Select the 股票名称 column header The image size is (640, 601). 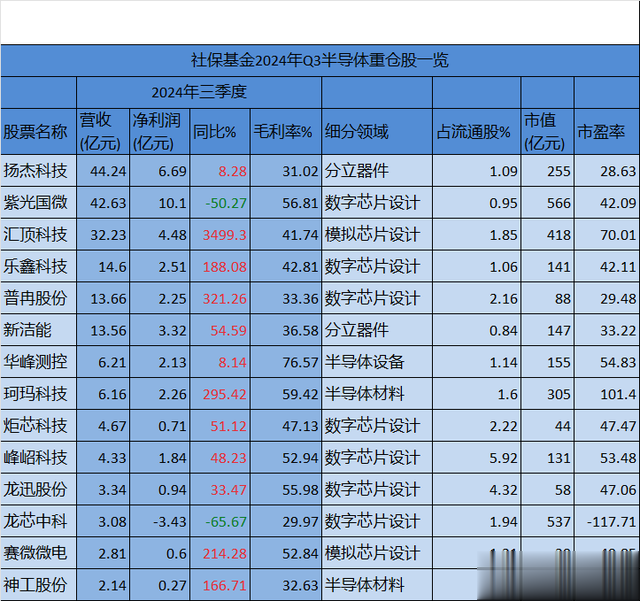[36, 132]
